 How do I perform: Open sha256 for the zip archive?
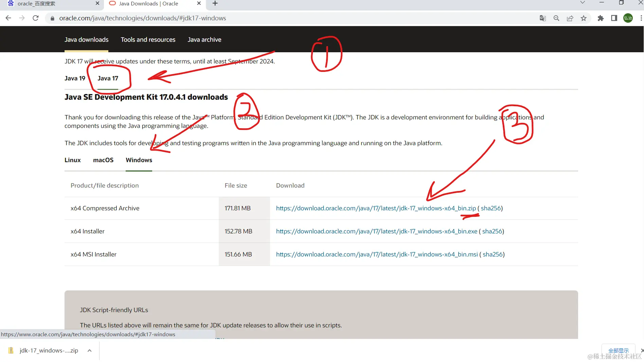pyautogui.click(x=491, y=208)
